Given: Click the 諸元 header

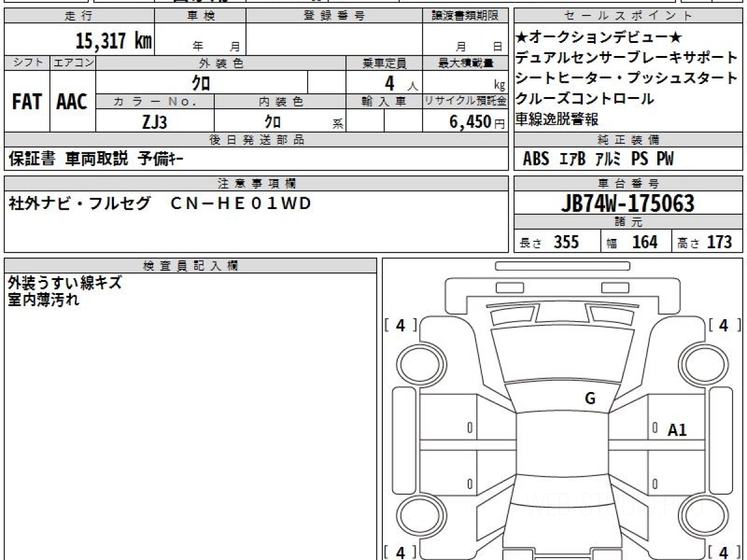Looking at the screenshot, I should point(629,222).
